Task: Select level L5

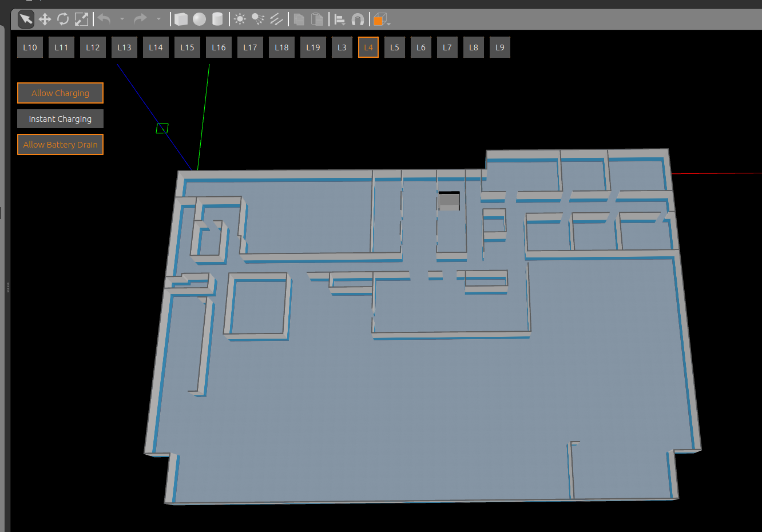Action: point(395,47)
